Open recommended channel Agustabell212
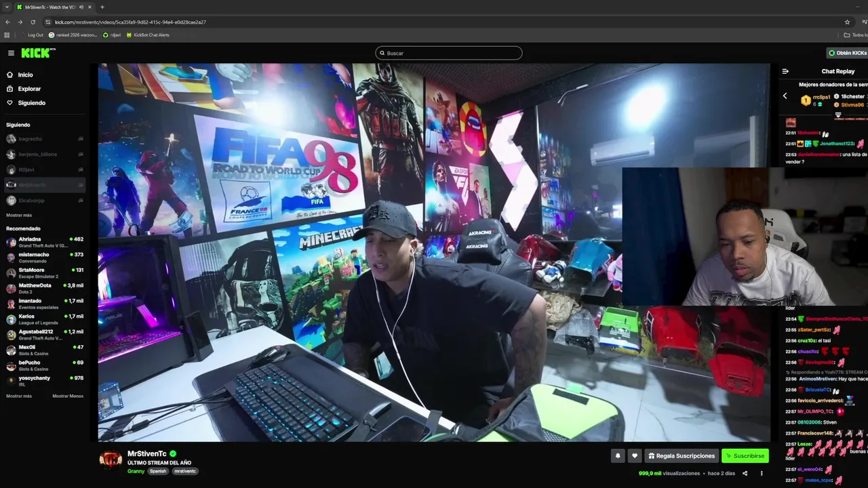 (x=43, y=335)
